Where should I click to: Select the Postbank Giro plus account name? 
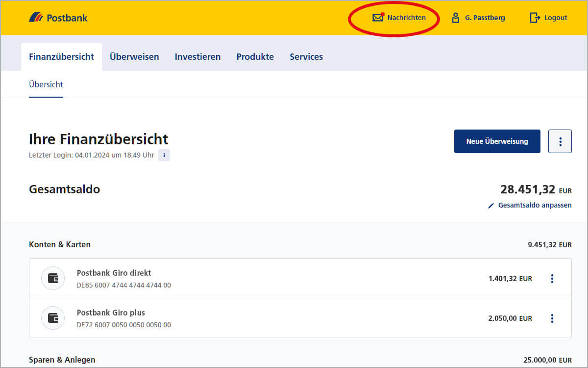click(111, 313)
